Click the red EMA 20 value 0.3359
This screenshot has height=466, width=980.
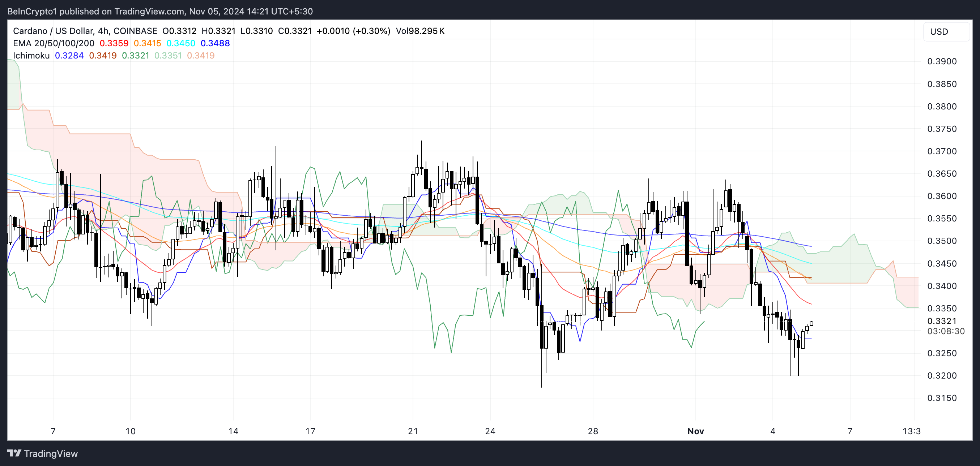[x=114, y=43]
